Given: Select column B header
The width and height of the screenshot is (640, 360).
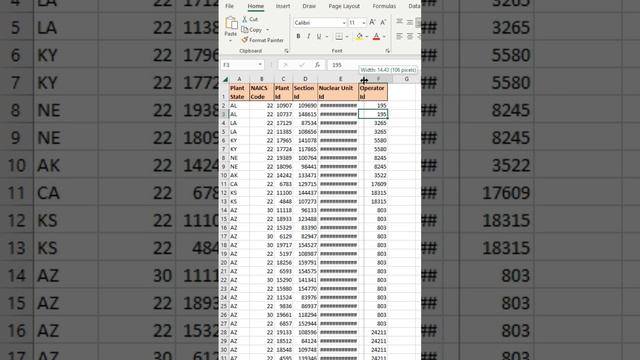Looking at the screenshot, I should coord(262,79).
